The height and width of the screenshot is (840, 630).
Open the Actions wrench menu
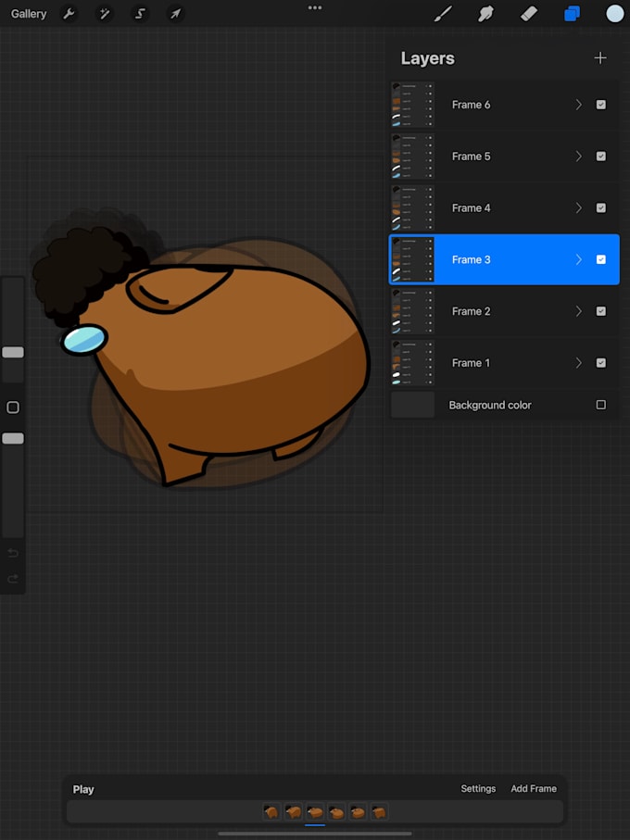[x=69, y=14]
